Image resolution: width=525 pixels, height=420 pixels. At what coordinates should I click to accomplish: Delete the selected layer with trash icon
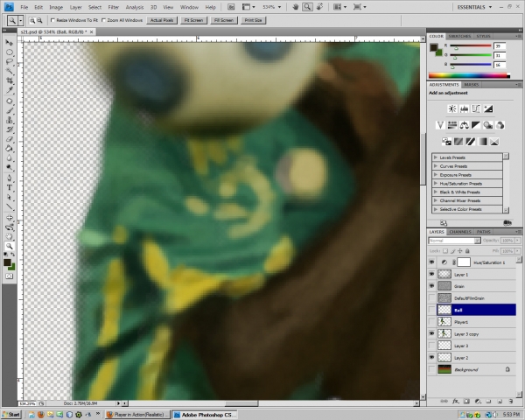[511, 401]
